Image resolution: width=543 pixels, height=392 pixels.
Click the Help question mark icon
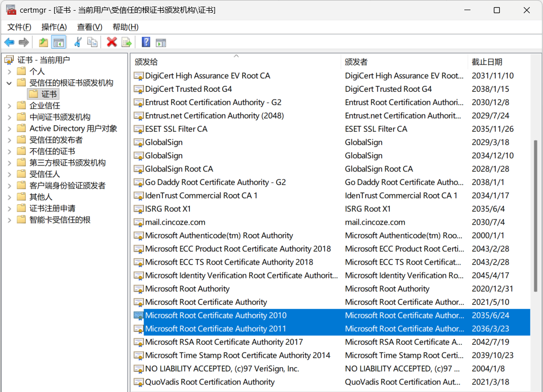pos(146,42)
